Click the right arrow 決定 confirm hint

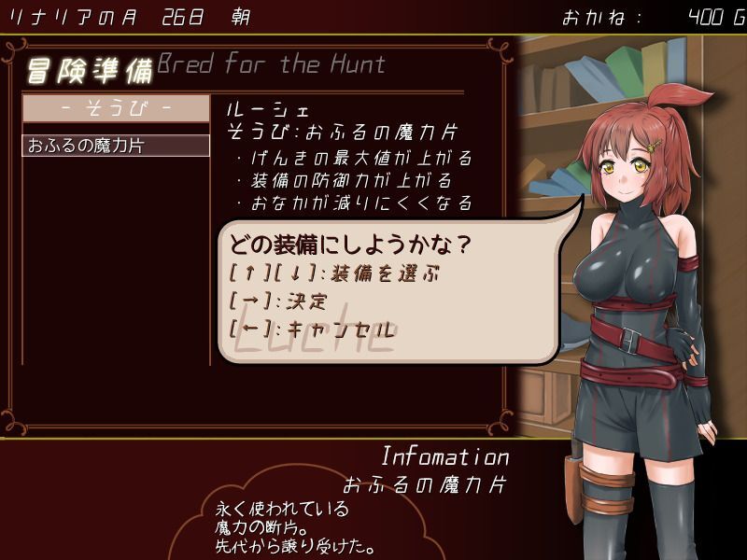(x=278, y=301)
